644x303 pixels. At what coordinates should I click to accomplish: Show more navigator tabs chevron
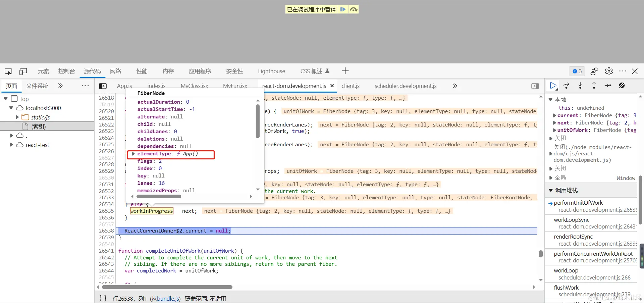(x=60, y=86)
